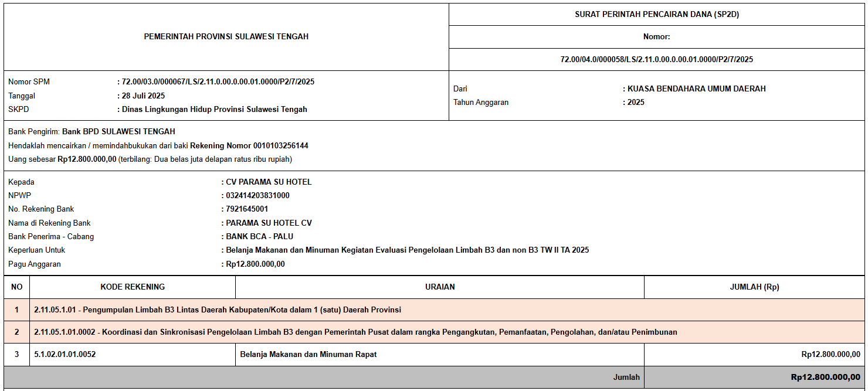
Task: Click the Jumlah label in total row
Action: pos(626,377)
